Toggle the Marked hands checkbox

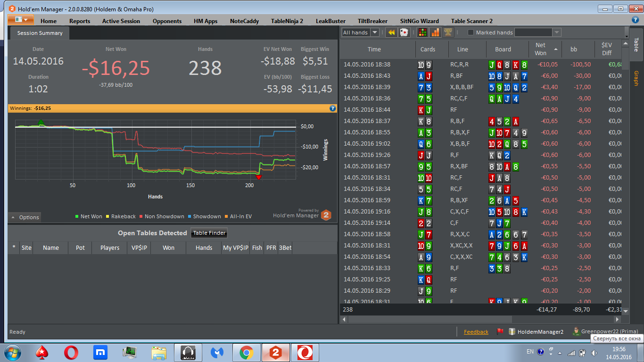(x=471, y=33)
